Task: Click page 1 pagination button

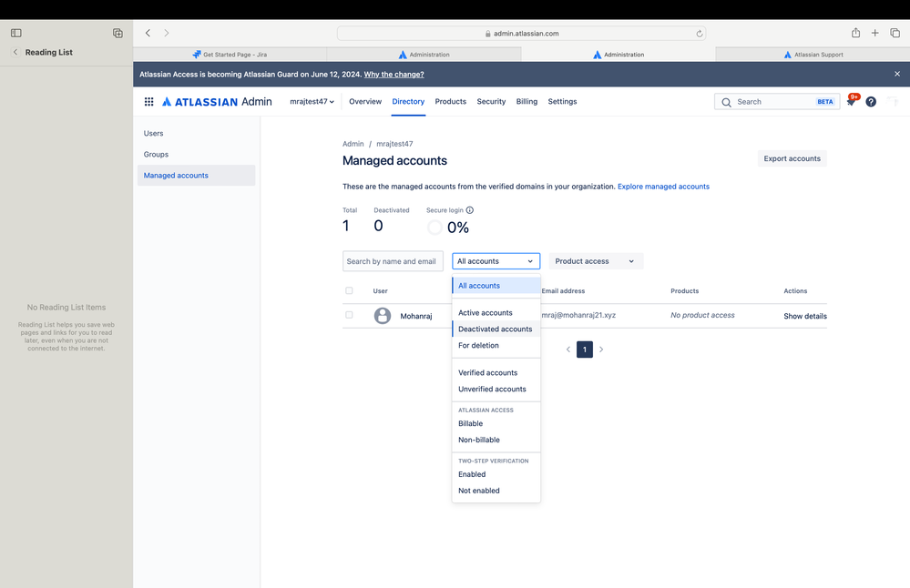Action: (x=585, y=350)
